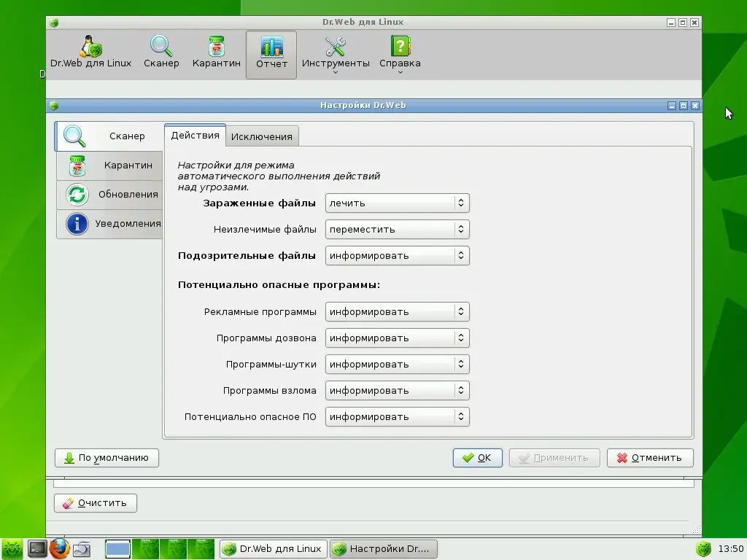The height and width of the screenshot is (560, 747).
Task: Switch to Dr.Web для Linux taskbar window
Action: pos(274,548)
